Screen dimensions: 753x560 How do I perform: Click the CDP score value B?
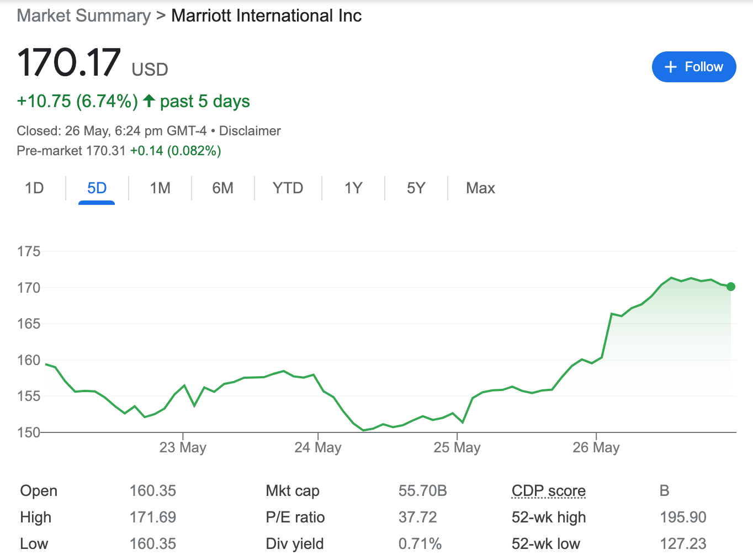point(665,490)
